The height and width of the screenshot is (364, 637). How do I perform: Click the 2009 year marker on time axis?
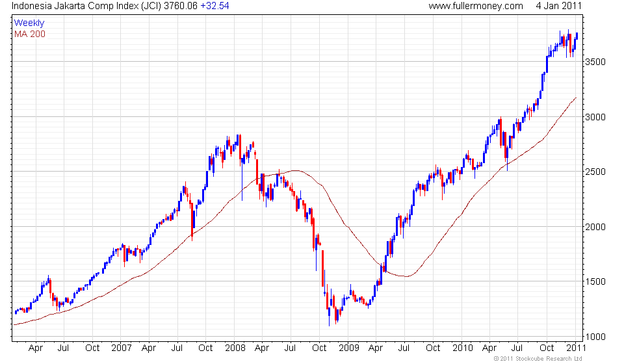click(349, 348)
